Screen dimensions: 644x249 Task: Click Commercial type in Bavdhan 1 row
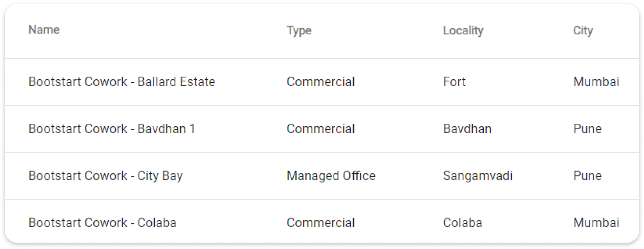point(320,129)
